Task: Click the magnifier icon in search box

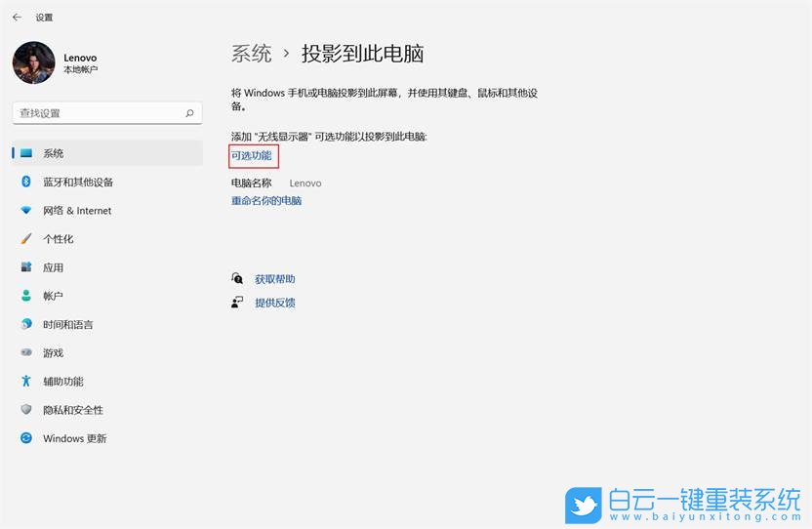Action: click(189, 113)
